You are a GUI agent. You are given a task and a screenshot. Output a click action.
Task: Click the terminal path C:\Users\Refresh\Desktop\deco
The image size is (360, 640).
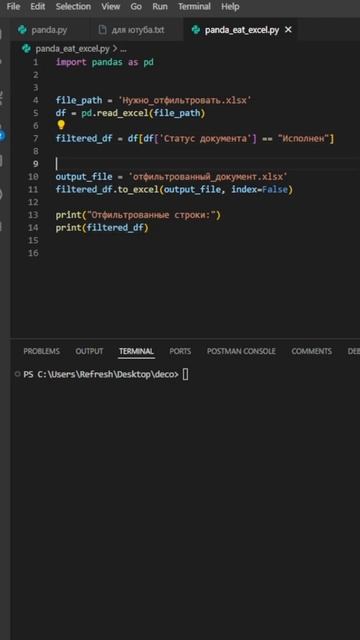[105, 374]
